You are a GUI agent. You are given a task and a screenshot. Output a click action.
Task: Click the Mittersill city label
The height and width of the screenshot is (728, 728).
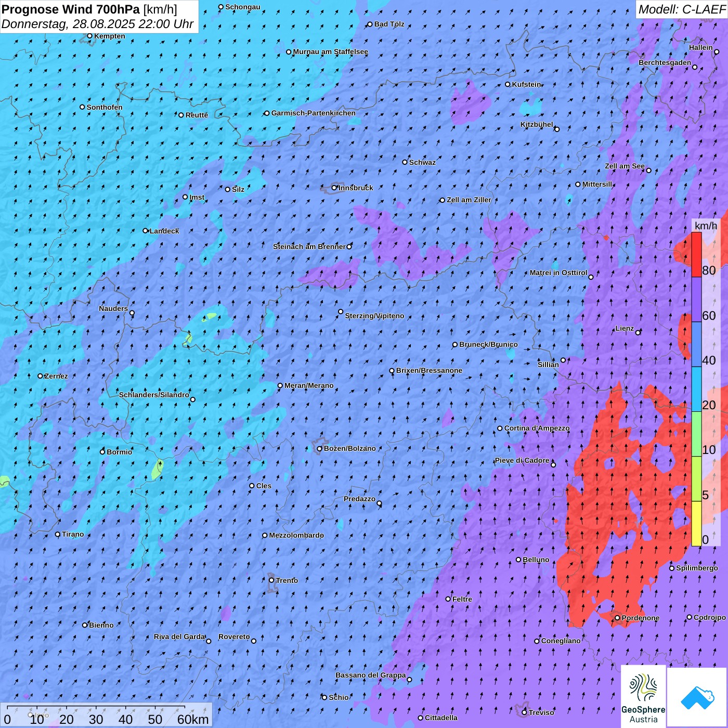pyautogui.click(x=597, y=184)
